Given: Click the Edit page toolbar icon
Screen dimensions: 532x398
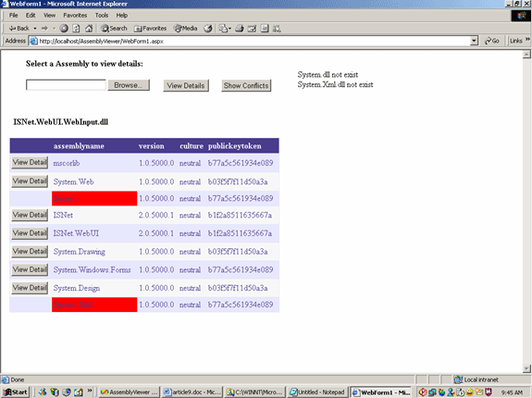Looking at the screenshot, I should tap(252, 29).
